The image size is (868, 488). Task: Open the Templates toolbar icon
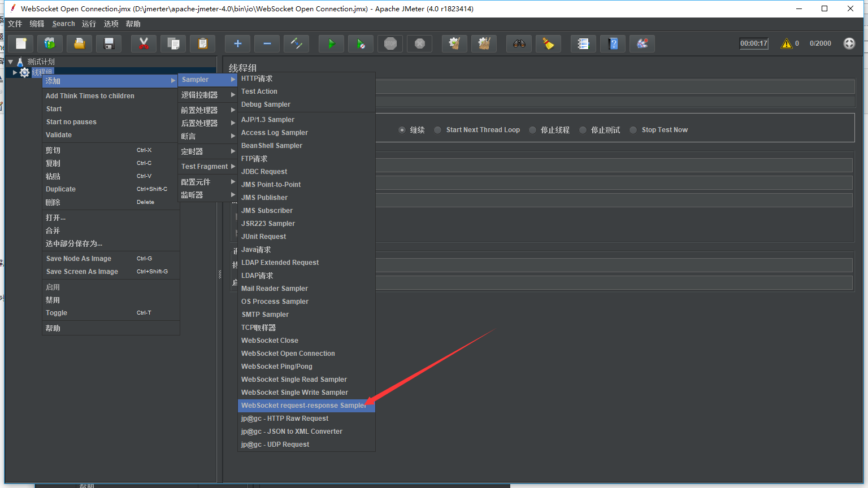coord(50,43)
